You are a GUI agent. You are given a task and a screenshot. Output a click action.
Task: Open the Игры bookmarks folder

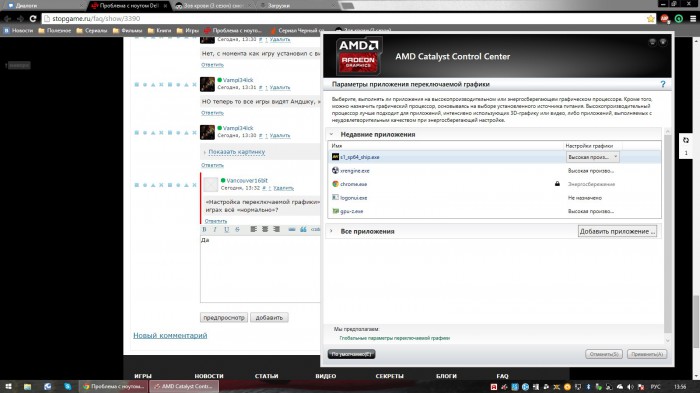click(x=188, y=31)
